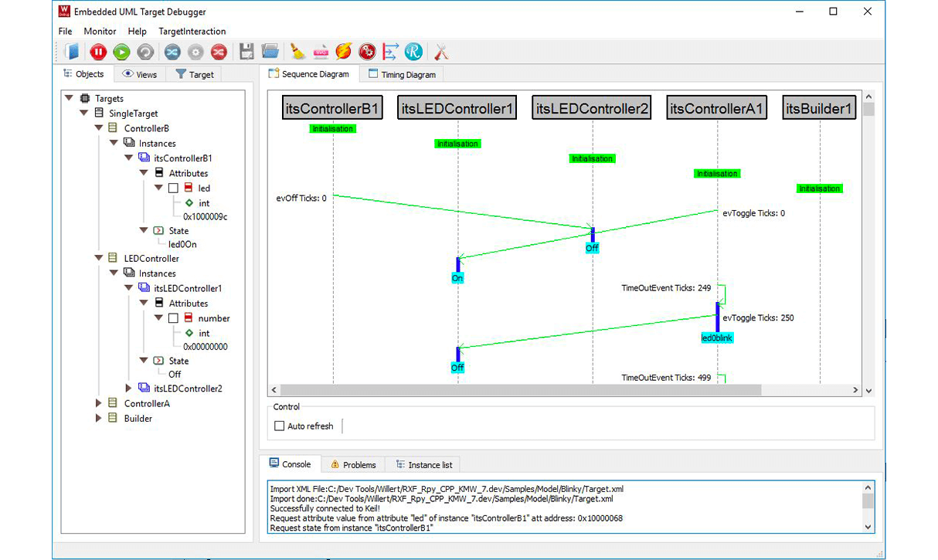This screenshot has width=938, height=560.
Task: Start monitoring with green play button
Action: (x=121, y=52)
